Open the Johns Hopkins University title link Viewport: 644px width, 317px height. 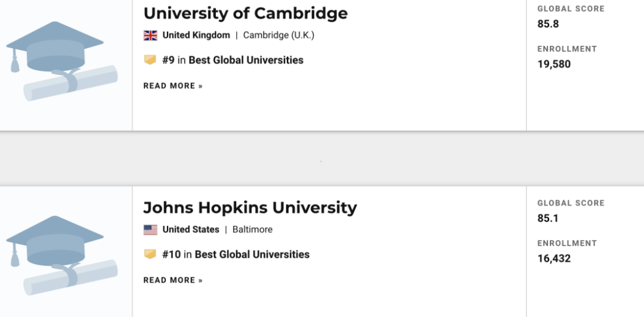[x=250, y=208]
